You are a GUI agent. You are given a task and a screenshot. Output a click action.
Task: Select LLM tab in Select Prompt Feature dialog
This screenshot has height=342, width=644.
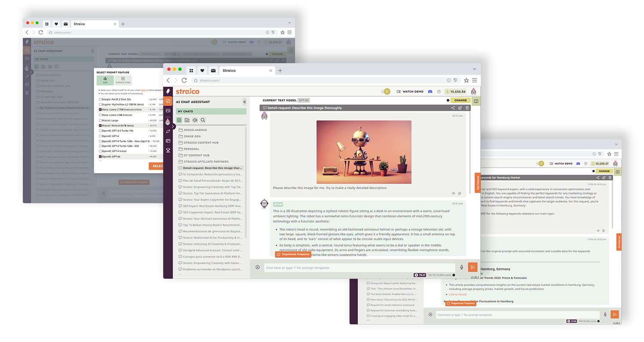(105, 80)
